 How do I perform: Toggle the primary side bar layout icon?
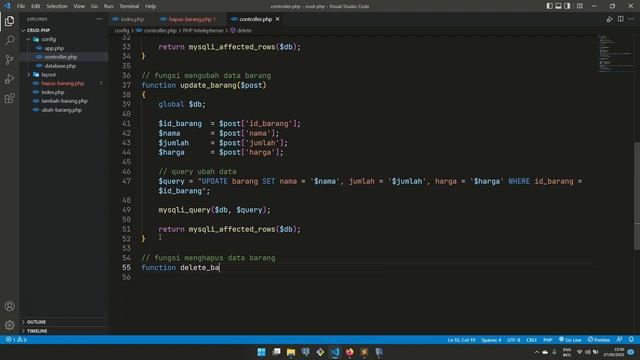click(x=549, y=6)
